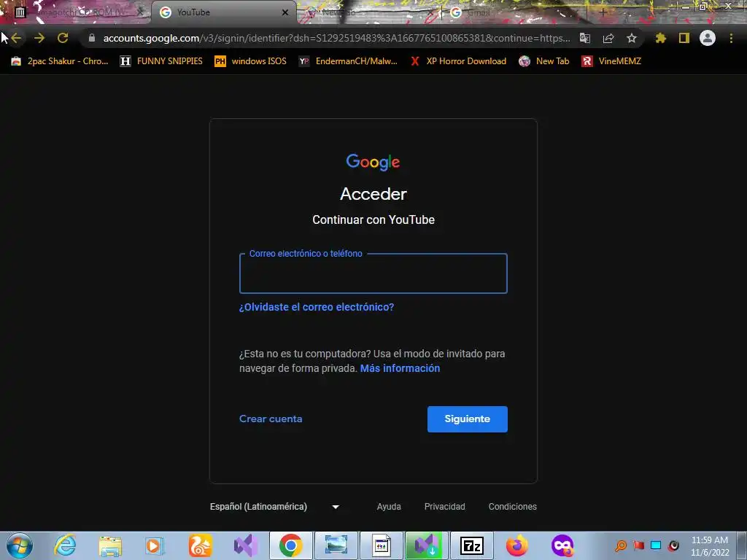The height and width of the screenshot is (560, 747).
Task: Reload the page with the refresh icon
Action: coord(63,38)
